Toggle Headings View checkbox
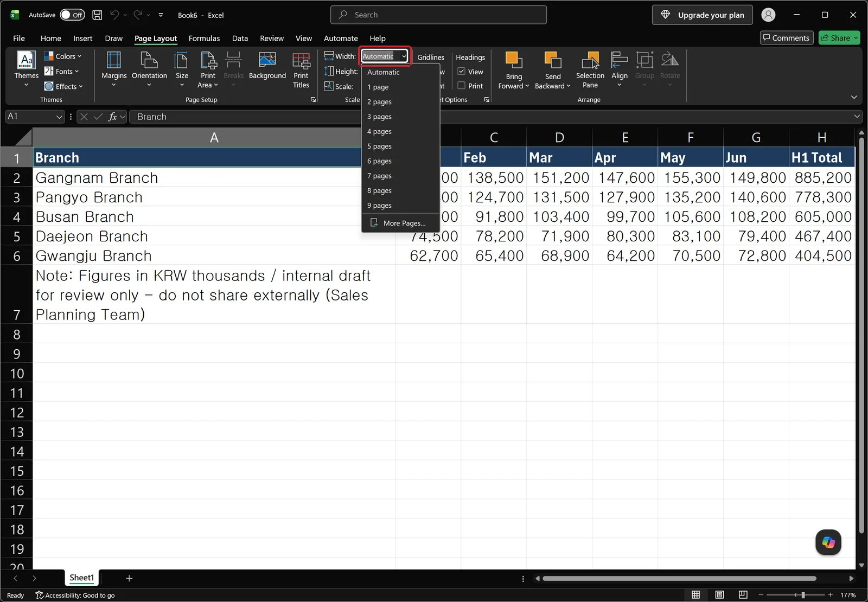This screenshot has height=602, width=868. pyautogui.click(x=462, y=72)
